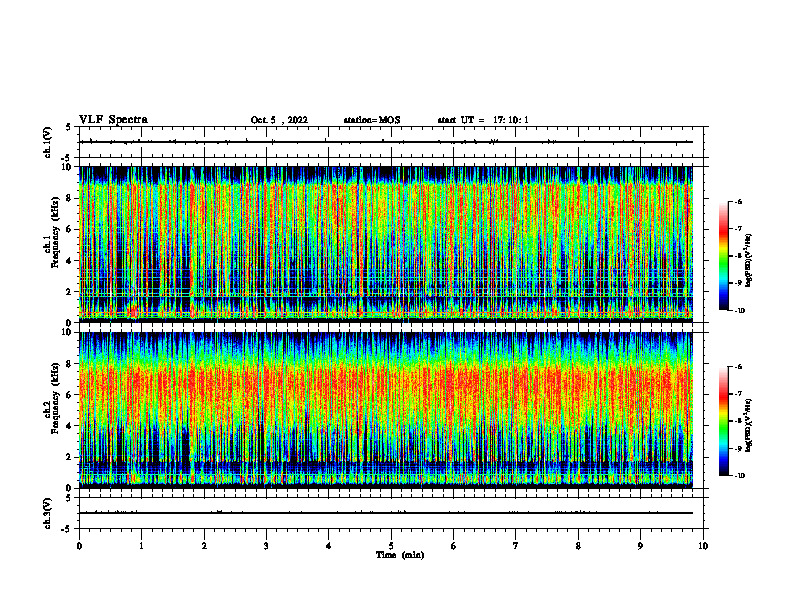Click inside the ch.2 frequency spectrogram panel
The image size is (792, 612).
click(386, 410)
